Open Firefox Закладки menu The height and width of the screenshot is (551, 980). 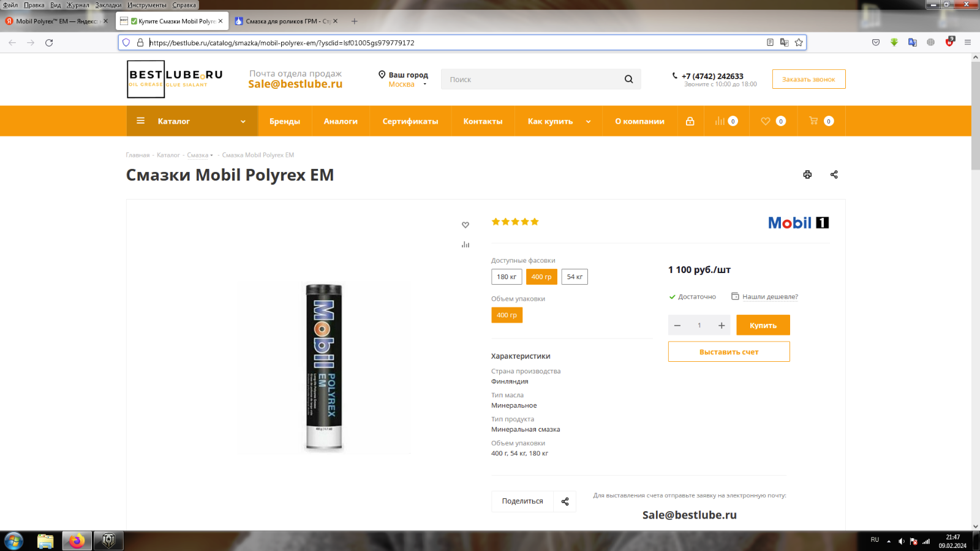(x=108, y=5)
